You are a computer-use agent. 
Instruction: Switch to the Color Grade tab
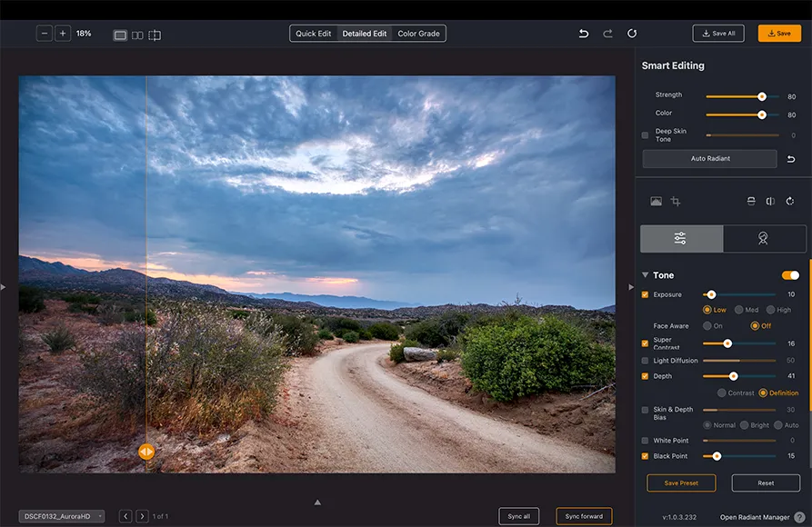pos(419,34)
